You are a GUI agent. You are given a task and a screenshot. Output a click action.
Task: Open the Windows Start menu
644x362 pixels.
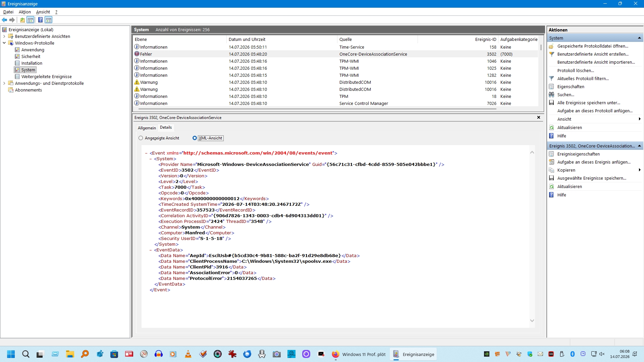pyautogui.click(x=11, y=354)
